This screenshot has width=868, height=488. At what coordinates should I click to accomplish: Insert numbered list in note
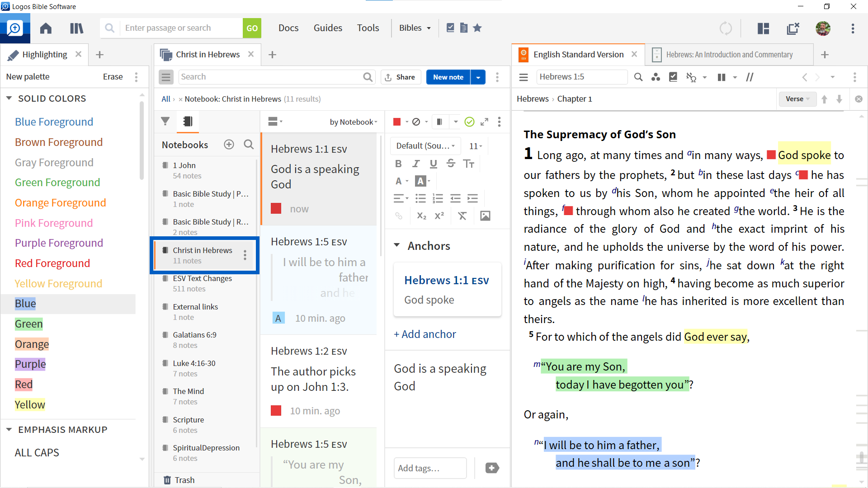pyautogui.click(x=438, y=198)
